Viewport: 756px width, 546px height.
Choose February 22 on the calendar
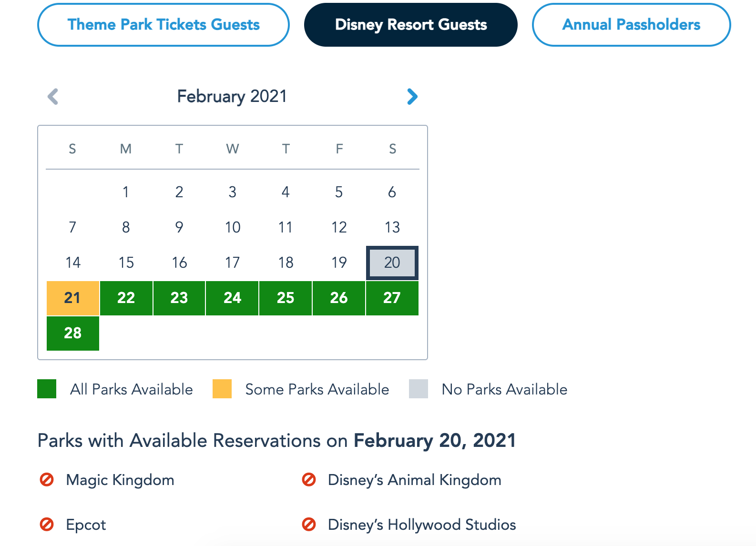tap(126, 298)
